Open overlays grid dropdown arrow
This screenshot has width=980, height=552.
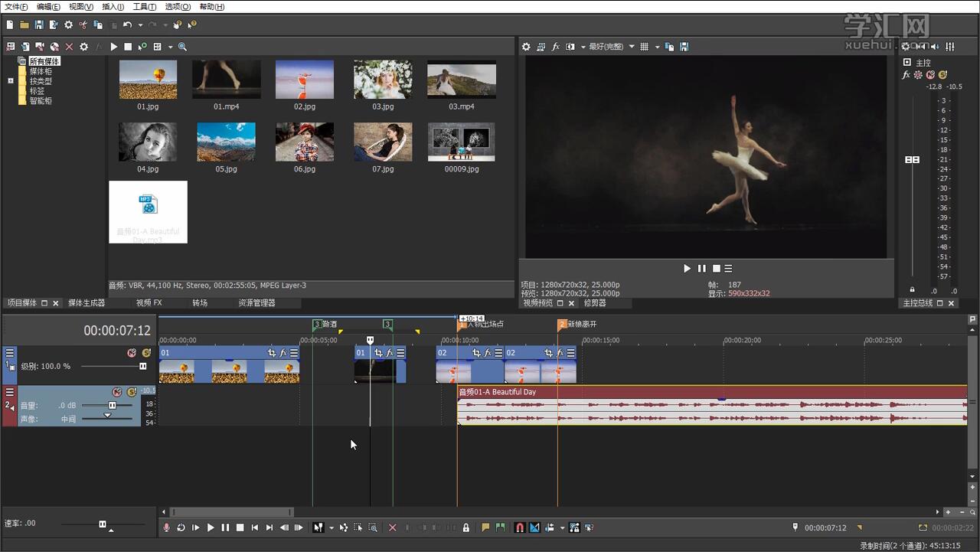coord(657,47)
